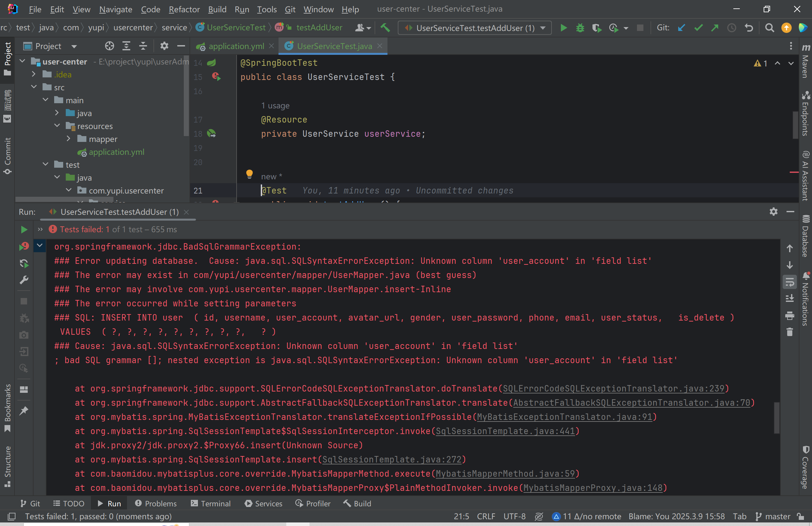The image size is (812, 526).
Task: Click Git commit checkmark icon
Action: [698, 28]
